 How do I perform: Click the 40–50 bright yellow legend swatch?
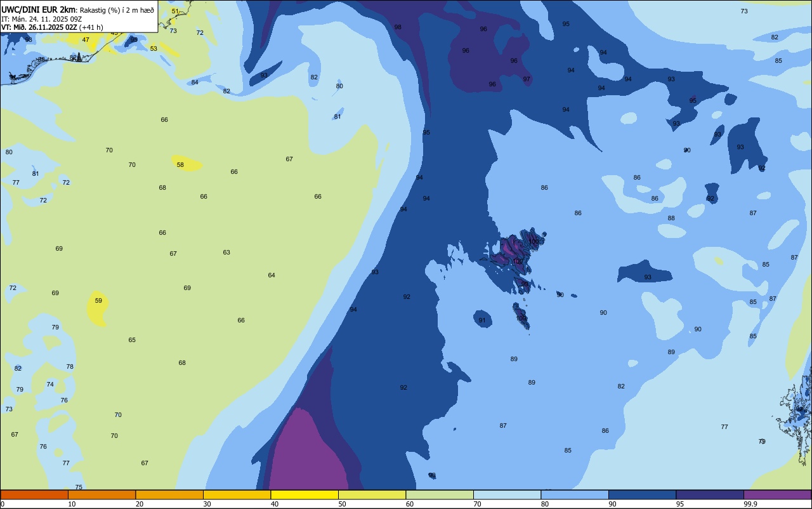304,494
